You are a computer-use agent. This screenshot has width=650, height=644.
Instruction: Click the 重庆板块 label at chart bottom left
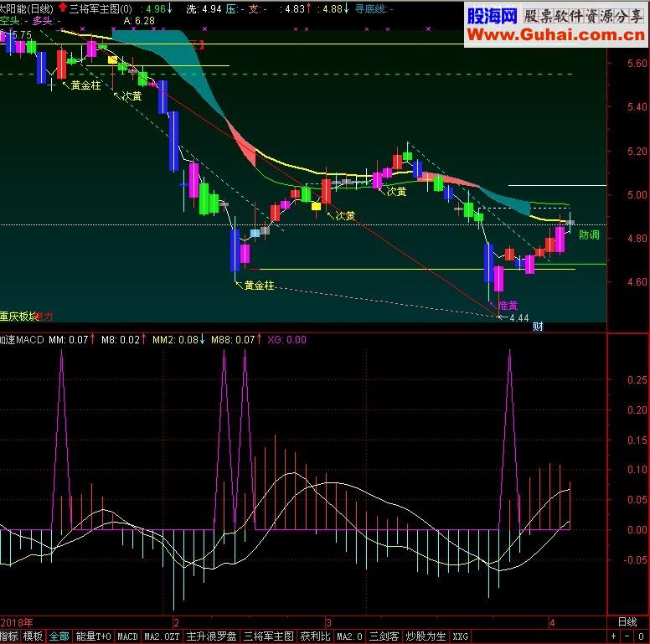18,317
